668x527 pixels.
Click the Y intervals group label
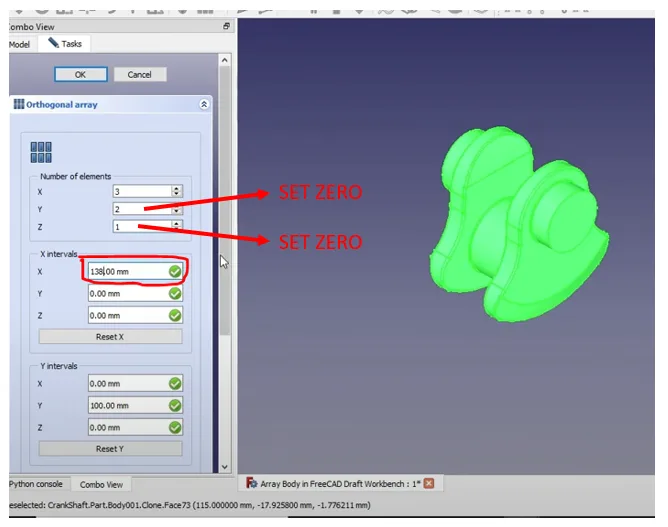tap(59, 366)
